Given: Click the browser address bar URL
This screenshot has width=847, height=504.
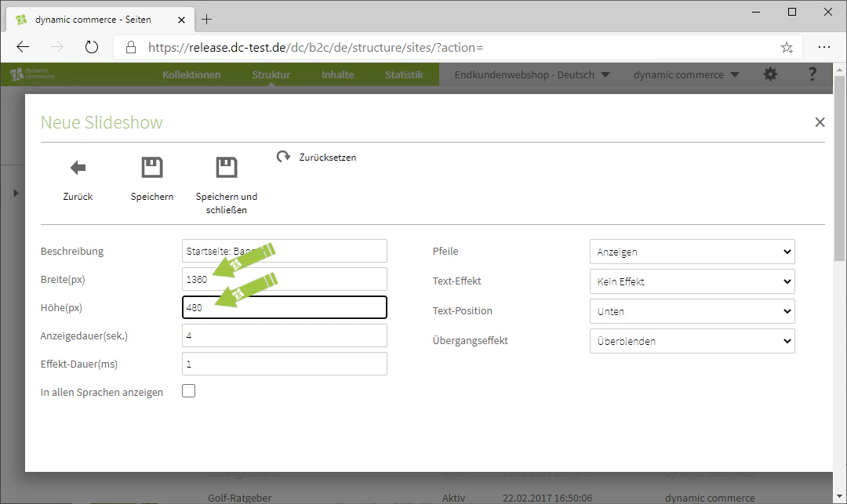Looking at the screenshot, I should pyautogui.click(x=315, y=48).
